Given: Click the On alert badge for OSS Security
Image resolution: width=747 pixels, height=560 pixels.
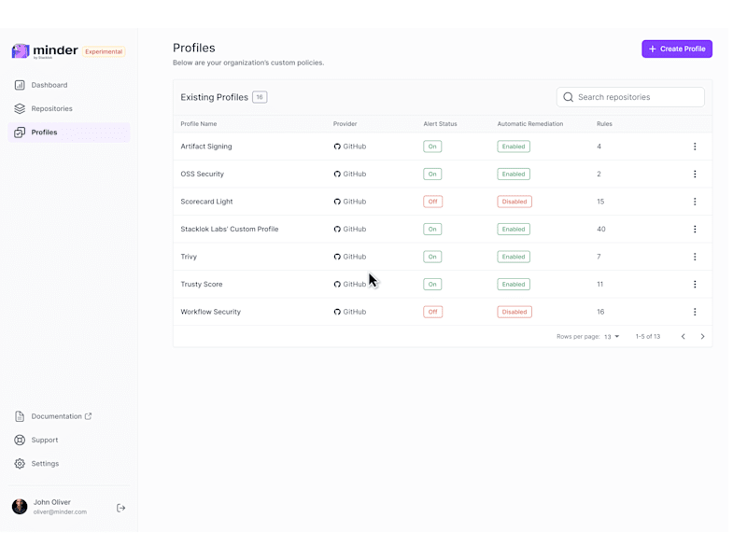Looking at the screenshot, I should pos(432,175).
